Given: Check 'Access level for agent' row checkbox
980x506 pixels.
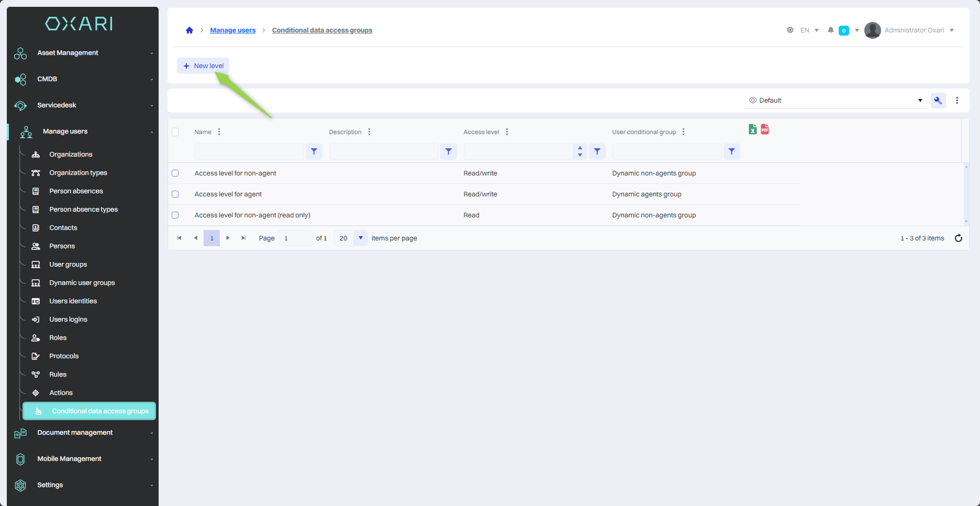Looking at the screenshot, I should click(x=175, y=194).
